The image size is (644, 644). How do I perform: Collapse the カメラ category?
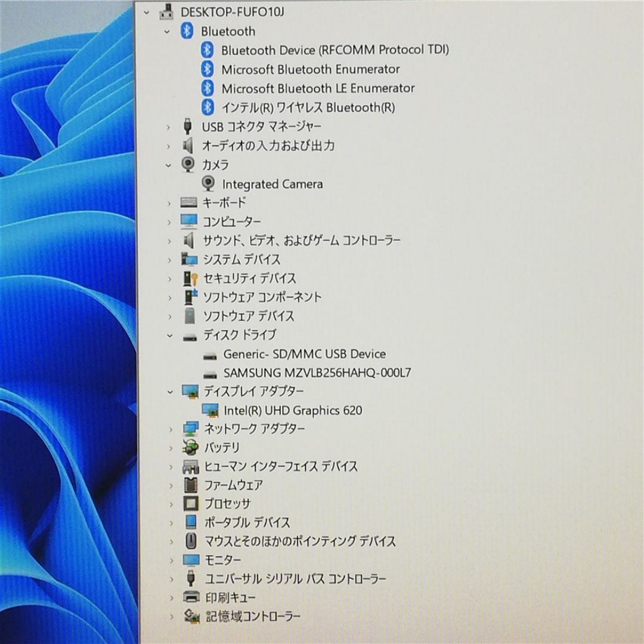click(168, 166)
